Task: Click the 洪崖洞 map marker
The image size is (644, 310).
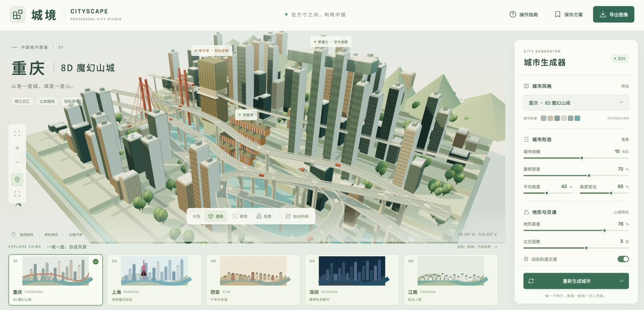Action: pyautogui.click(x=247, y=115)
